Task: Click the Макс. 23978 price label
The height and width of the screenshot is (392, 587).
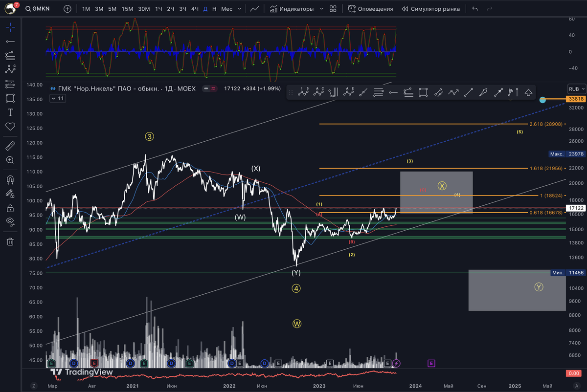Action: 566,153
